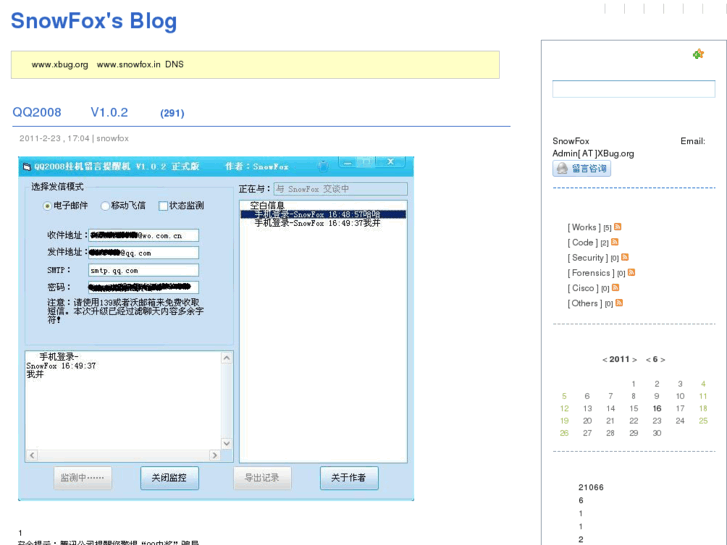Screen dimensions: 727x545
Task: Open the Others category
Action: click(585, 303)
